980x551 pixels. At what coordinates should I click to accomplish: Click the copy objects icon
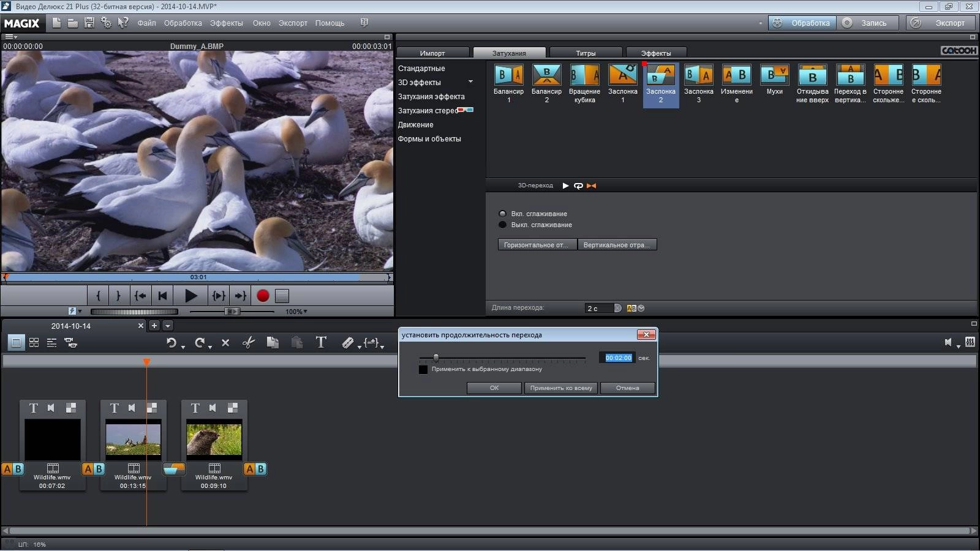coord(273,343)
